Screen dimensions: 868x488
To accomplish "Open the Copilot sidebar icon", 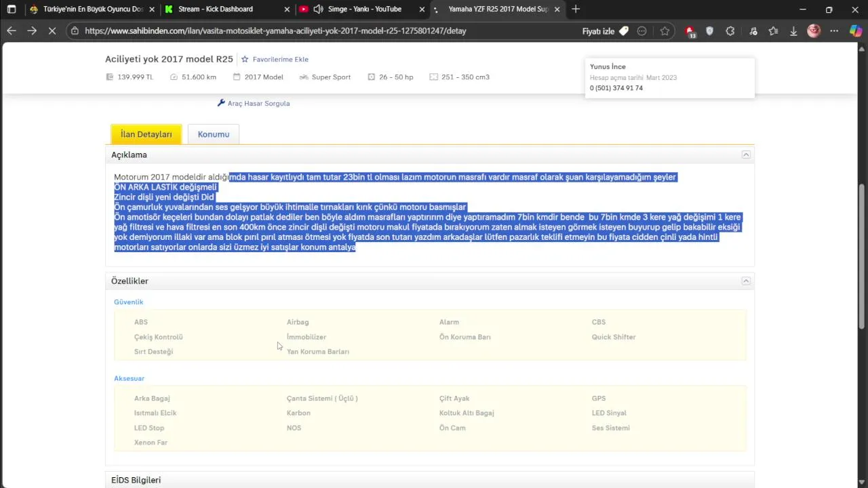I will point(856,30).
